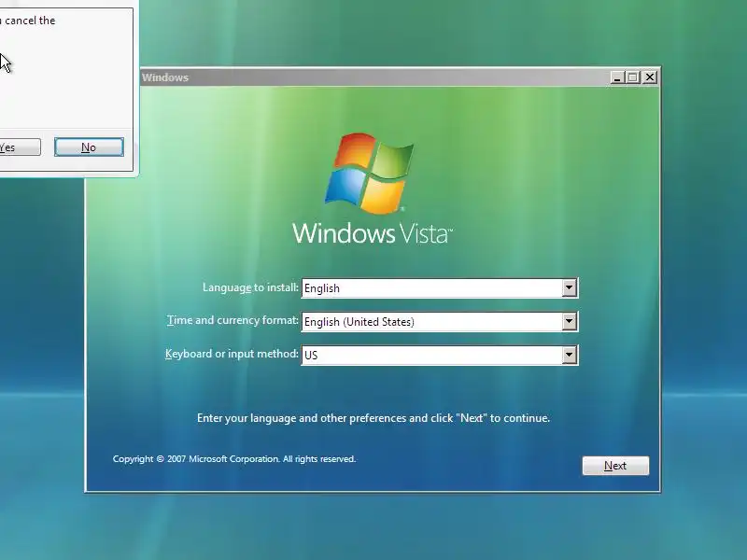Click the 'Time and currency format:' label
747x560 pixels.
tap(233, 320)
